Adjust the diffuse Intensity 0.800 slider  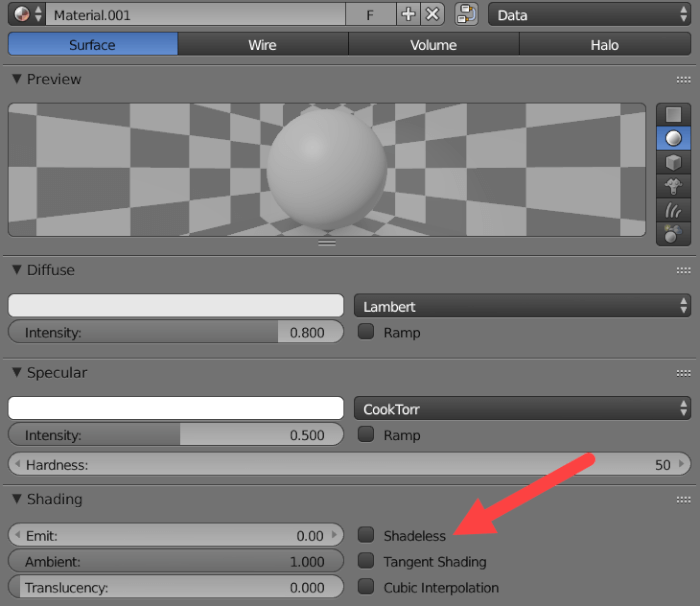(176, 332)
